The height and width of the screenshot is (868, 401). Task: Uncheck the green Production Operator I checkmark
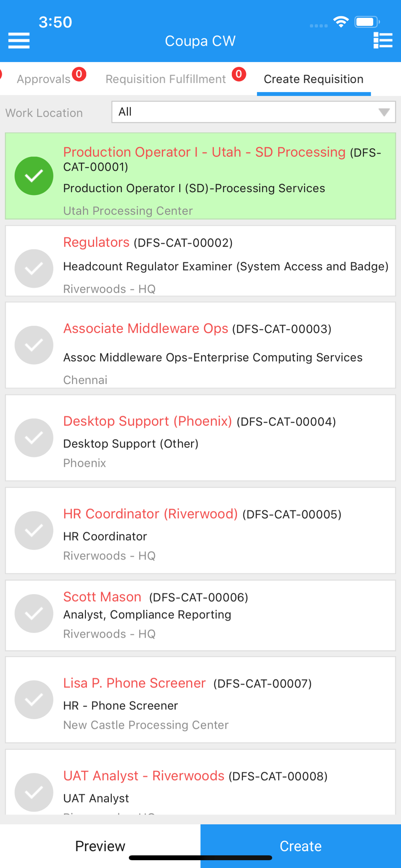pos(34,176)
